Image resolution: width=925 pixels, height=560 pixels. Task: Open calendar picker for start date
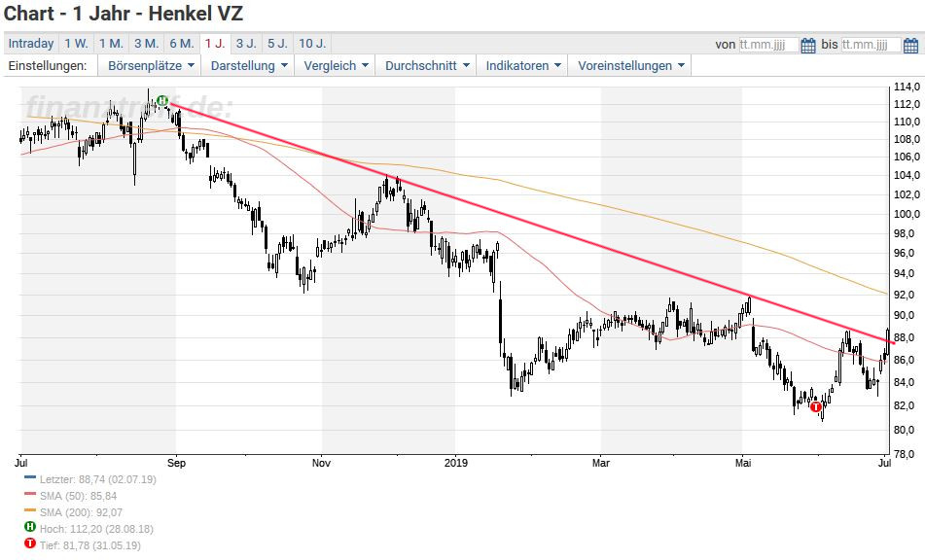[x=808, y=45]
